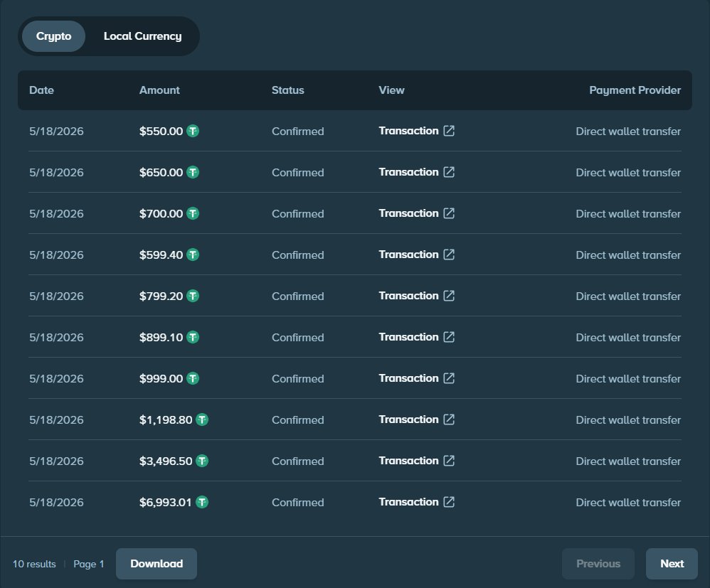710x588 pixels.
Task: Open the Transaction link for $999.00
Action: pos(408,378)
